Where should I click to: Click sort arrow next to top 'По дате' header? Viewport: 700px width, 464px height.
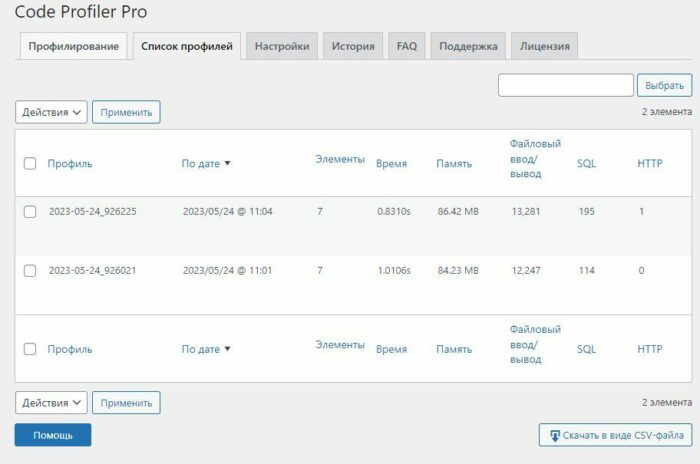[227, 163]
